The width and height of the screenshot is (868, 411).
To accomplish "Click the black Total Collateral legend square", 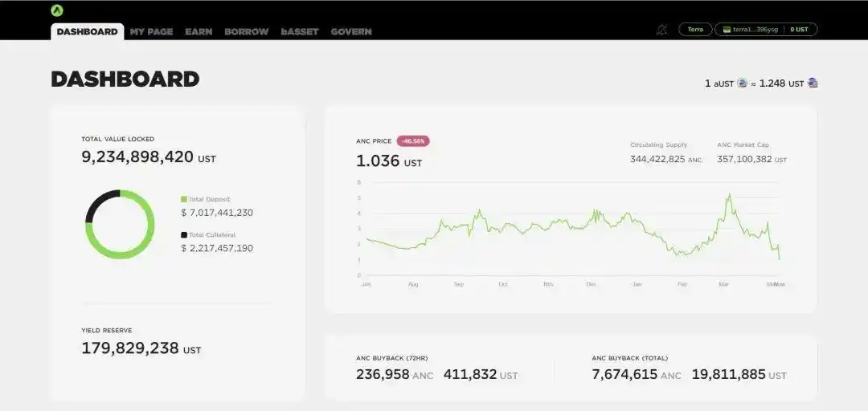I will coord(184,234).
